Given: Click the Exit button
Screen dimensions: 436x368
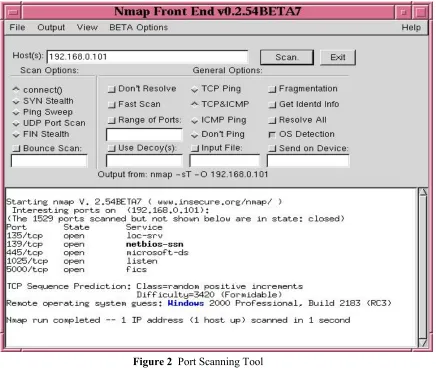Looking at the screenshot, I should [338, 57].
